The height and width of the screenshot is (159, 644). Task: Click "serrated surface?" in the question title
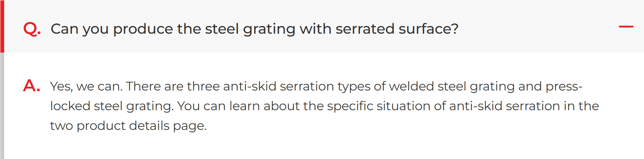397,29
